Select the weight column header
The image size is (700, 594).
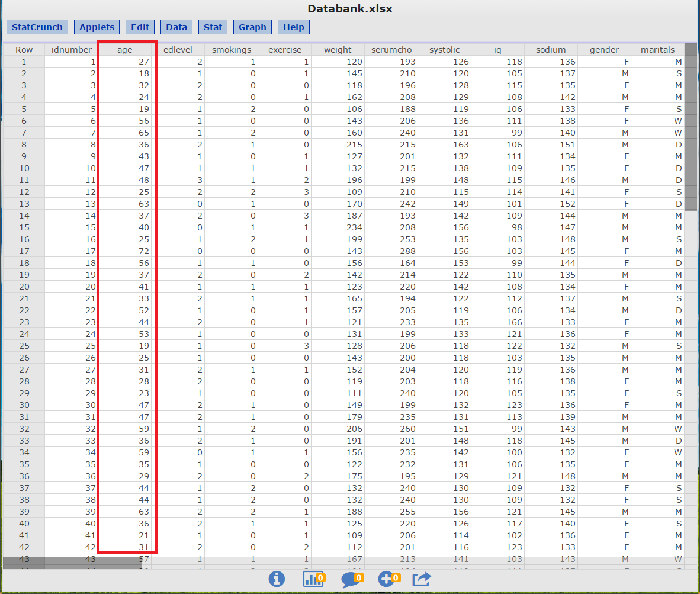click(x=338, y=50)
